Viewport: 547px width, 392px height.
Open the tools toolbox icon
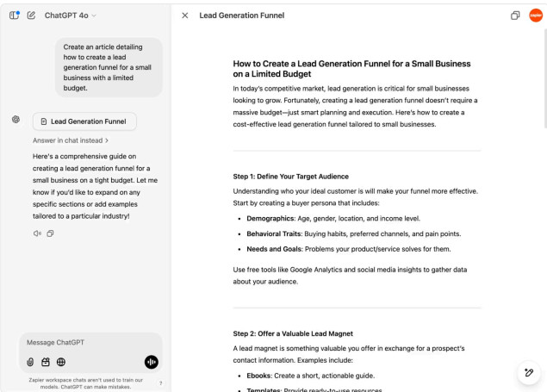[46, 362]
